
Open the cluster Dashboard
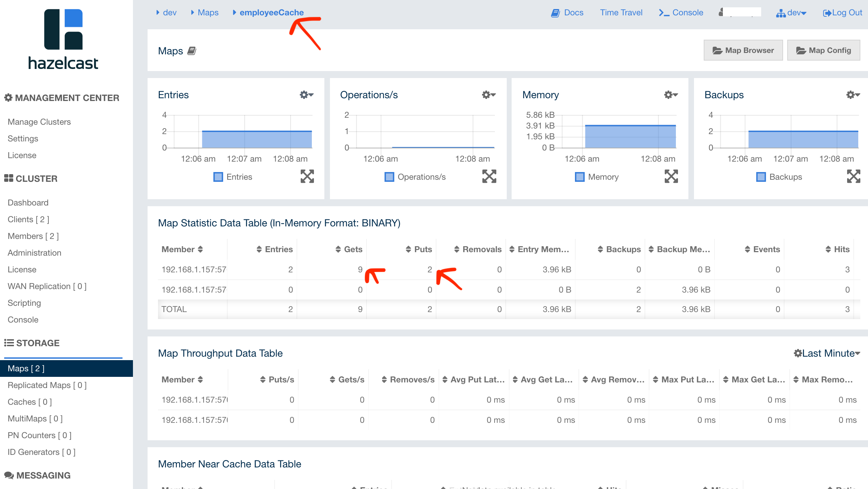[x=28, y=203]
